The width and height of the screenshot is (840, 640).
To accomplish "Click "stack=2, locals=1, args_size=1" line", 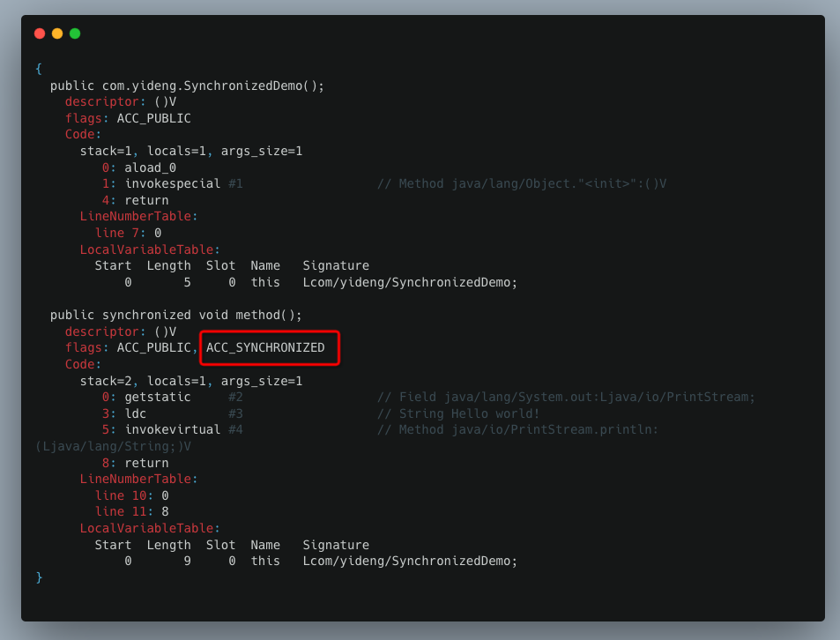I will click(191, 381).
